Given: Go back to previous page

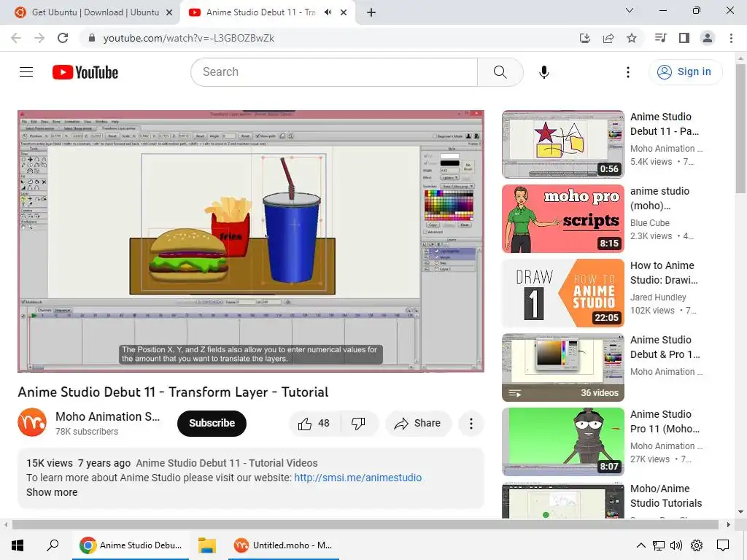Looking at the screenshot, I should pos(16,38).
